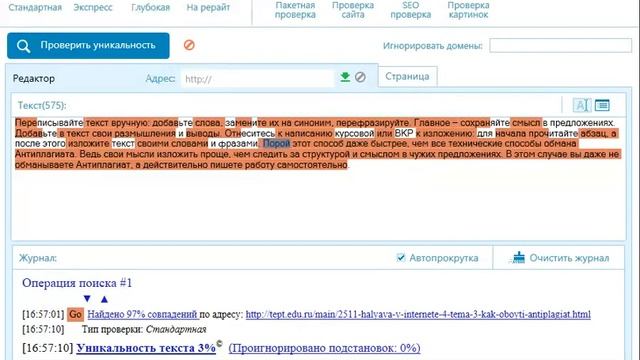Click the Проверить уникальность button
The height and width of the screenshot is (360, 640).
pyautogui.click(x=88, y=45)
